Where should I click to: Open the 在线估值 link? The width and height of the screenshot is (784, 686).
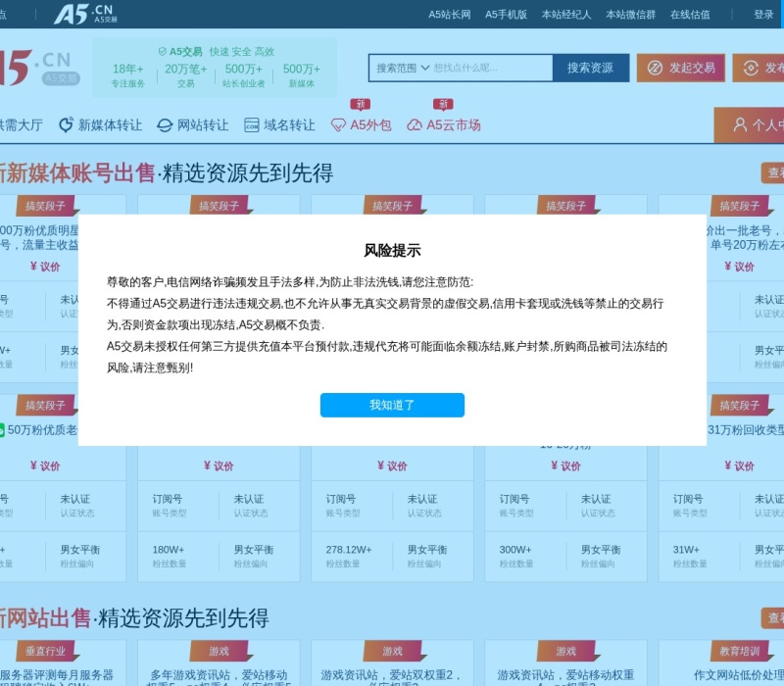click(x=690, y=15)
